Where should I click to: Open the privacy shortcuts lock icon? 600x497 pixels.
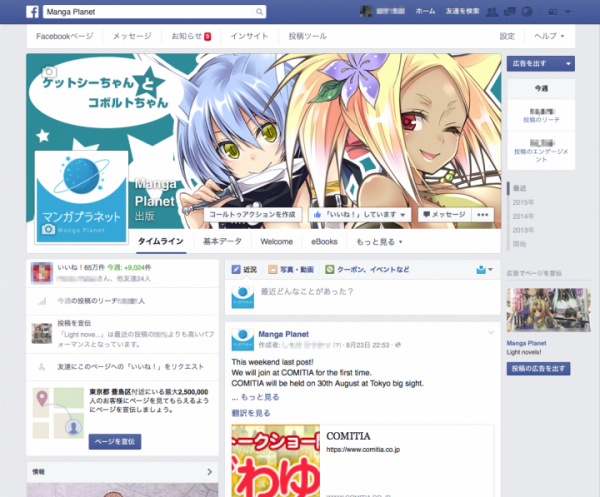[x=553, y=12]
